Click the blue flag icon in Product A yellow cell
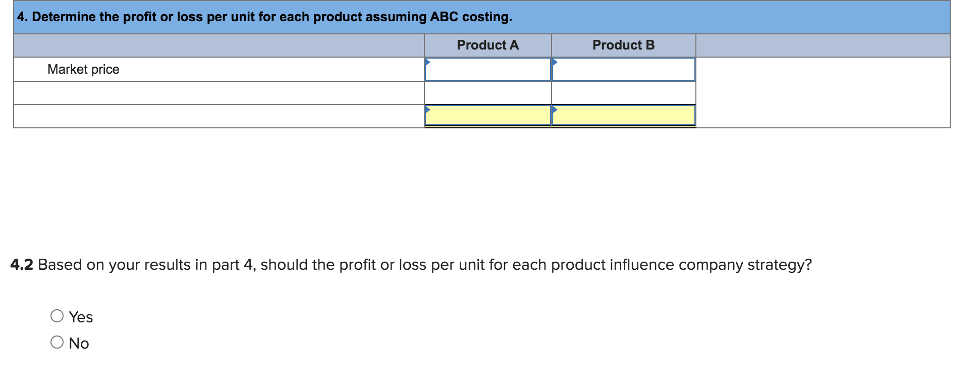The image size is (980, 385). 428,109
